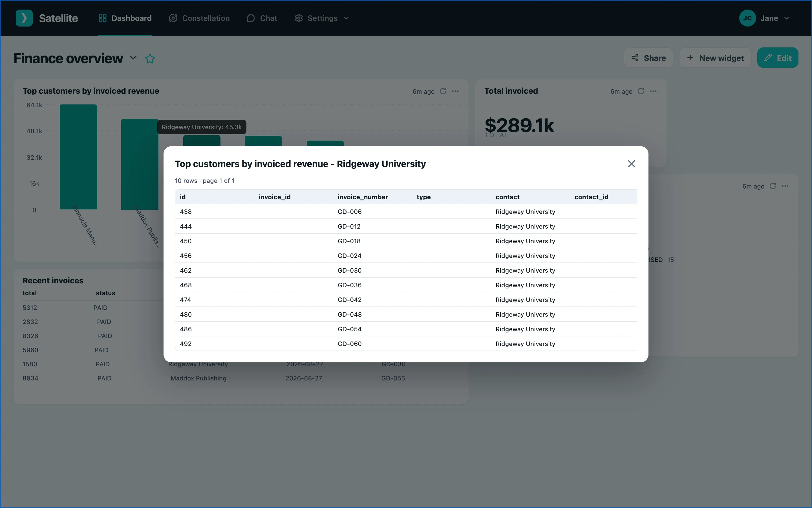This screenshot has width=812, height=508.
Task: Select row with id 444
Action: click(406, 226)
